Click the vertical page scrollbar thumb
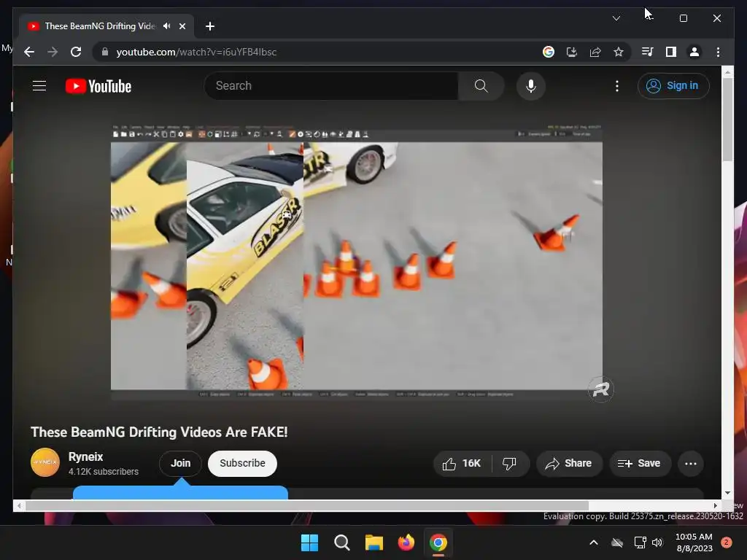The image size is (747, 560). click(x=727, y=119)
